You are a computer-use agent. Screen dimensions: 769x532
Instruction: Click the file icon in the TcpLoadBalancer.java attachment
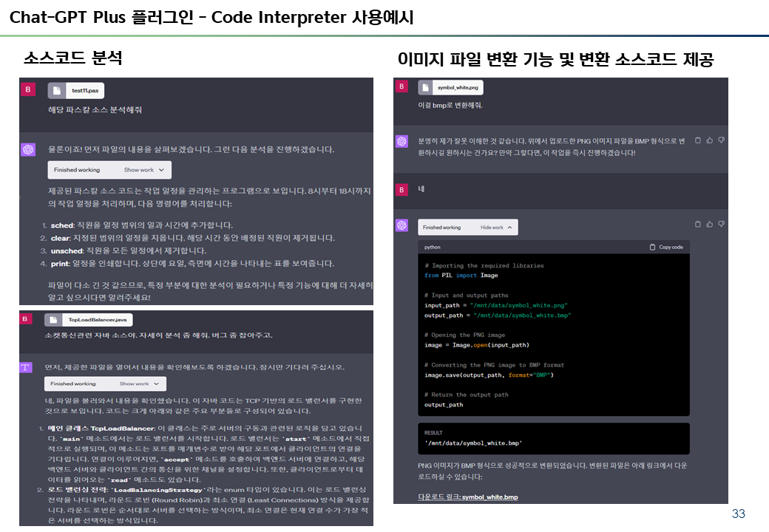click(53, 320)
